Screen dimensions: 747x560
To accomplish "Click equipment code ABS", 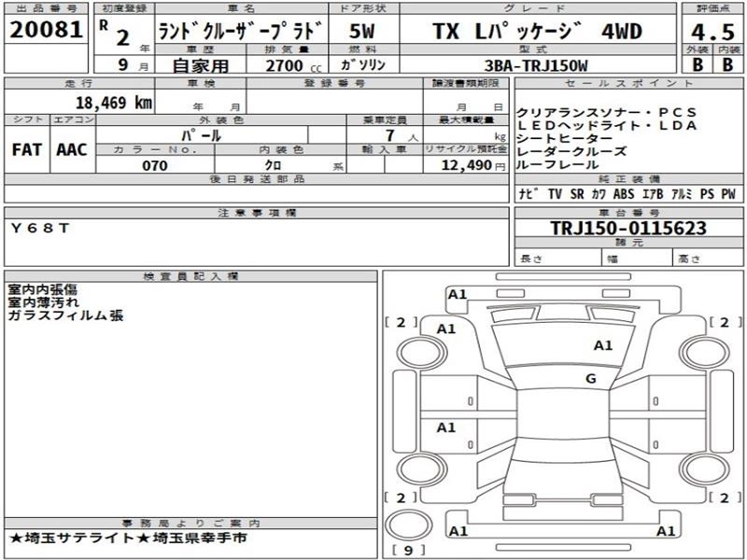I will click(x=624, y=194).
